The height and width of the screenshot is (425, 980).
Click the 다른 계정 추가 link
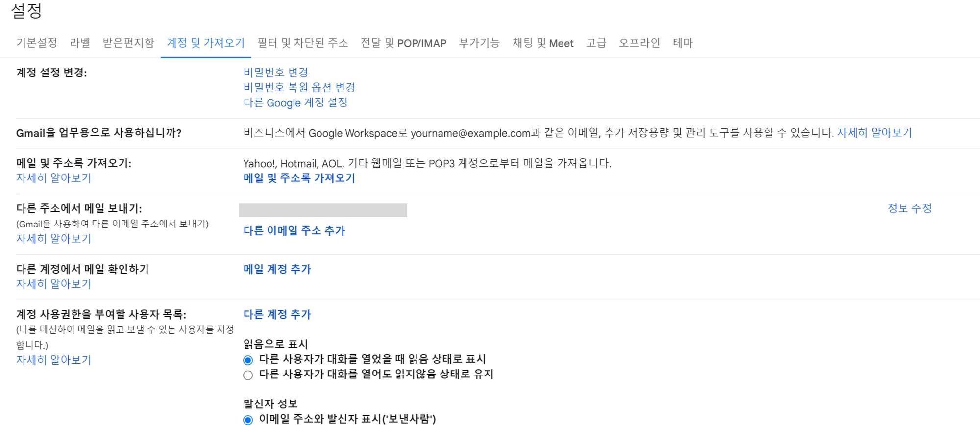pos(277,314)
